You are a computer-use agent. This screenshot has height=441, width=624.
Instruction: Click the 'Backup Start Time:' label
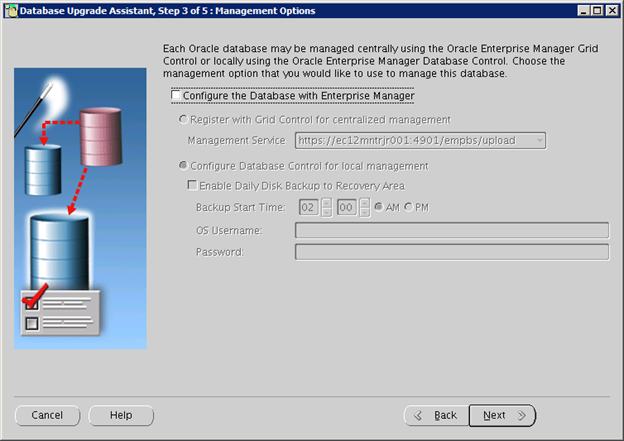(241, 207)
